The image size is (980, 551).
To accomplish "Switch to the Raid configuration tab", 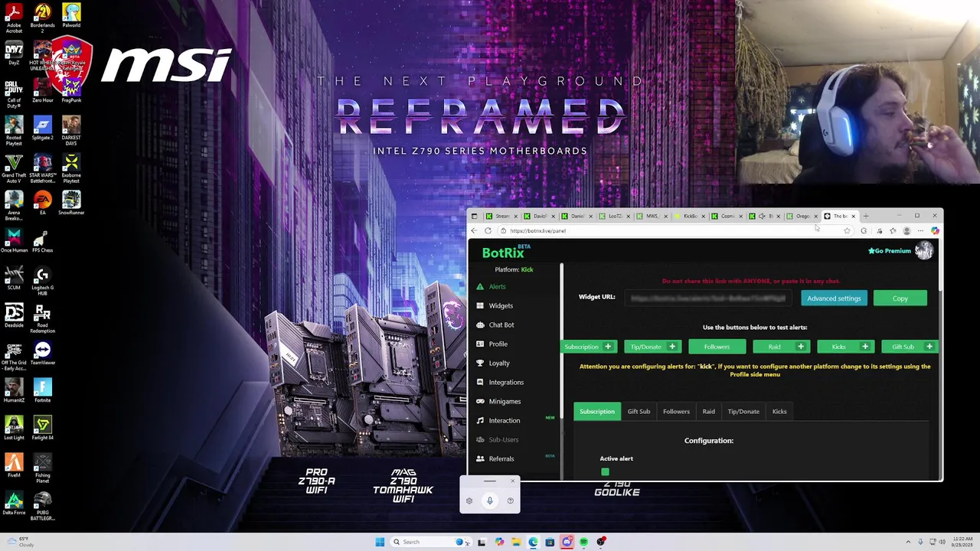I will 709,412.
